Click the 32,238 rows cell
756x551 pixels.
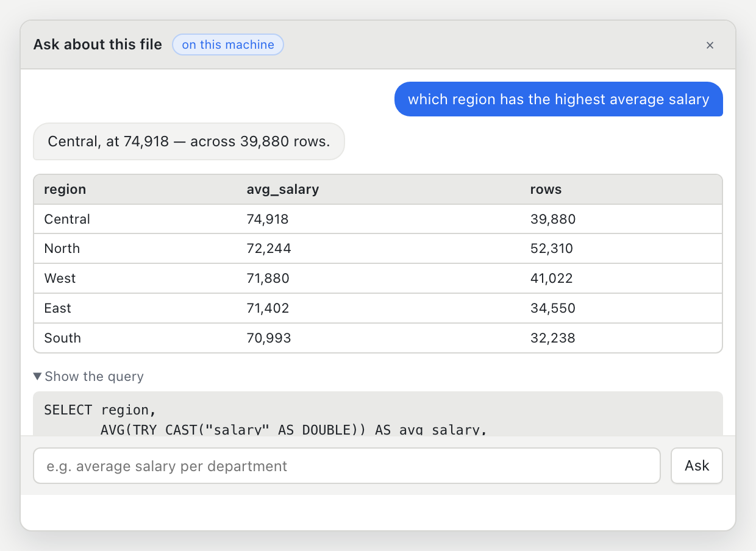(621, 338)
